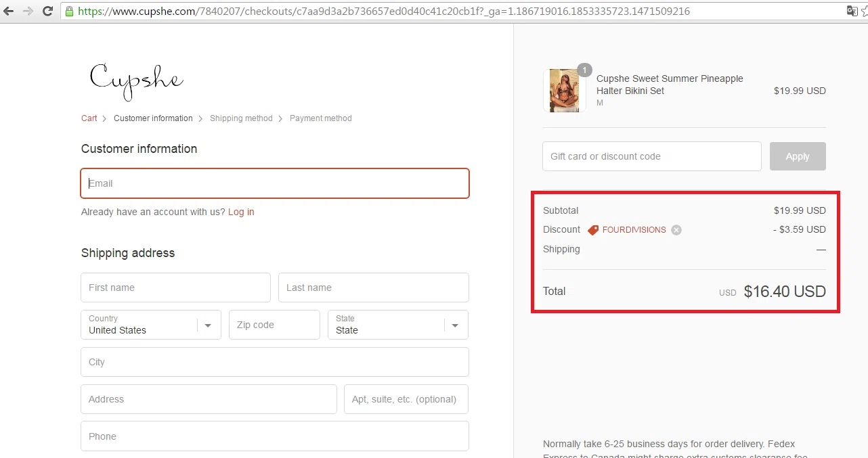
Task: Click the Gift card or discount code field
Action: coord(652,156)
